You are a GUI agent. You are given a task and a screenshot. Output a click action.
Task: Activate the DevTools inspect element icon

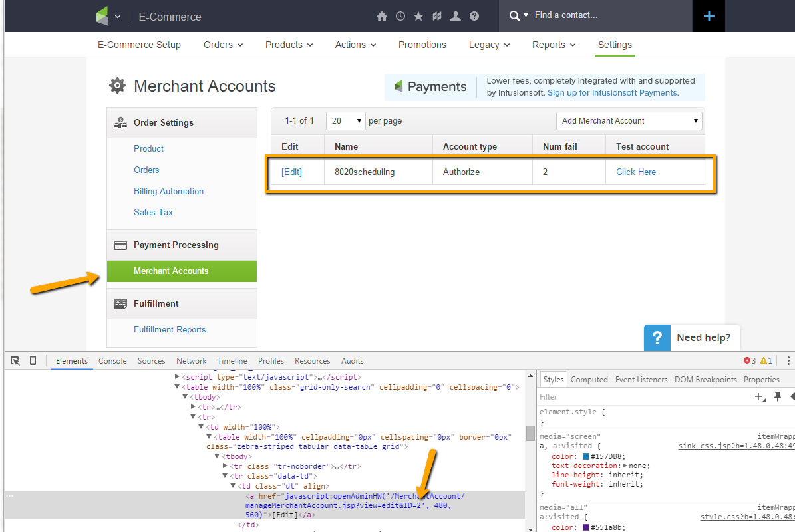tap(15, 360)
